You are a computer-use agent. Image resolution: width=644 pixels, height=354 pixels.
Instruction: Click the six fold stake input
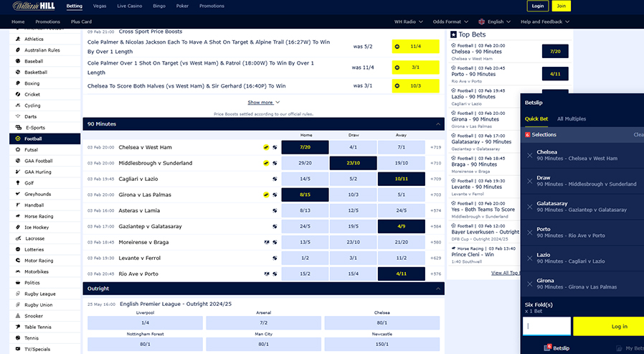[546, 326]
